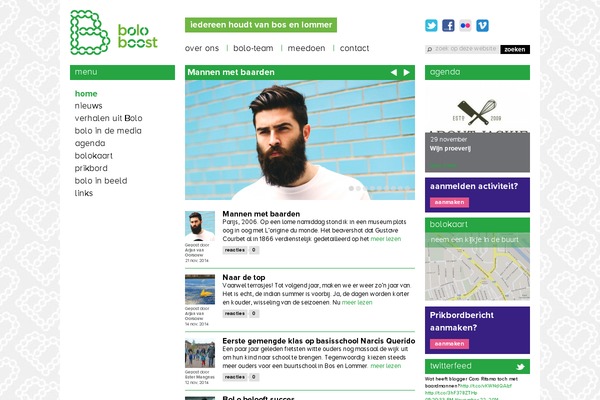This screenshot has width=600, height=400.
Task: Click the black 'zoeken' search button
Action: point(515,49)
